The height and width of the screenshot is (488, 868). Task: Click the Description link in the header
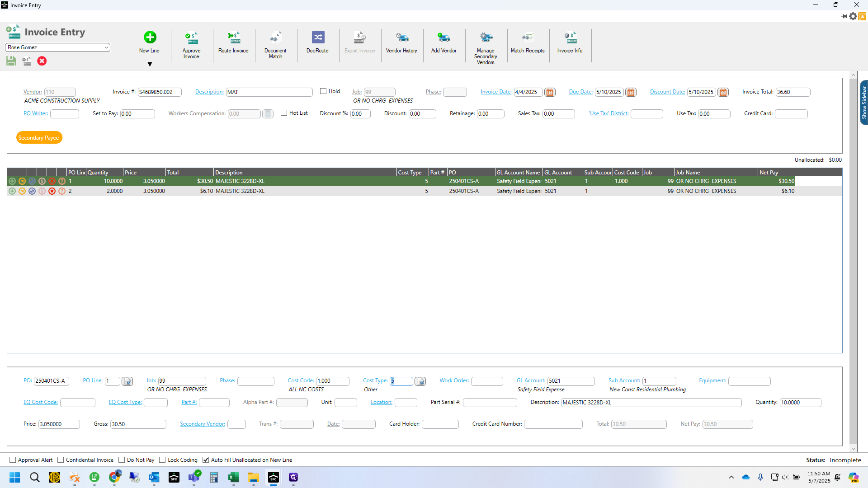point(209,92)
